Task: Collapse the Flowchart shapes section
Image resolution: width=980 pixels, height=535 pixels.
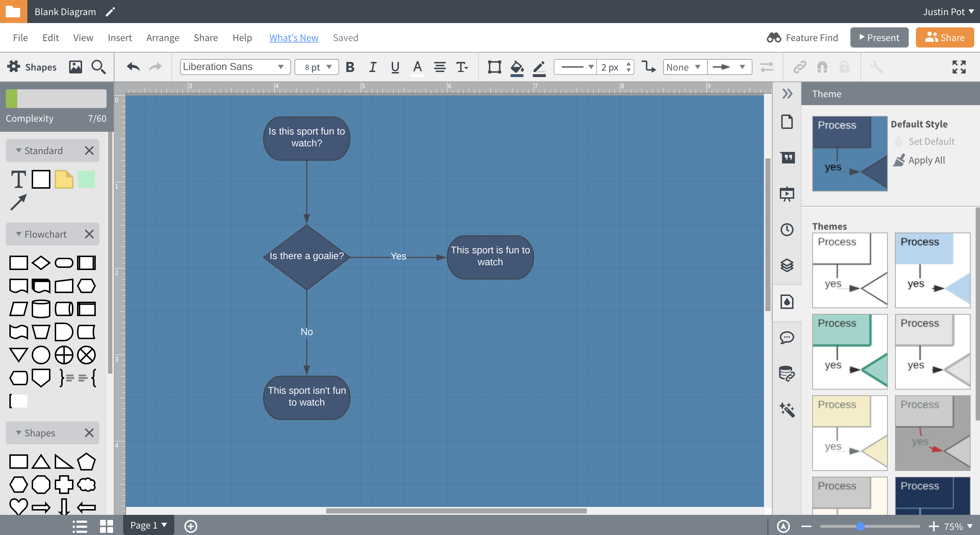Action: pyautogui.click(x=18, y=233)
